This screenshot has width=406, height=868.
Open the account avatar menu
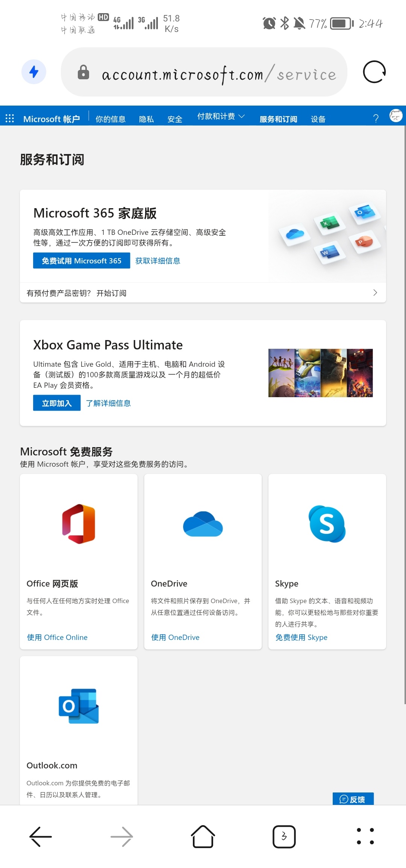coord(396,116)
